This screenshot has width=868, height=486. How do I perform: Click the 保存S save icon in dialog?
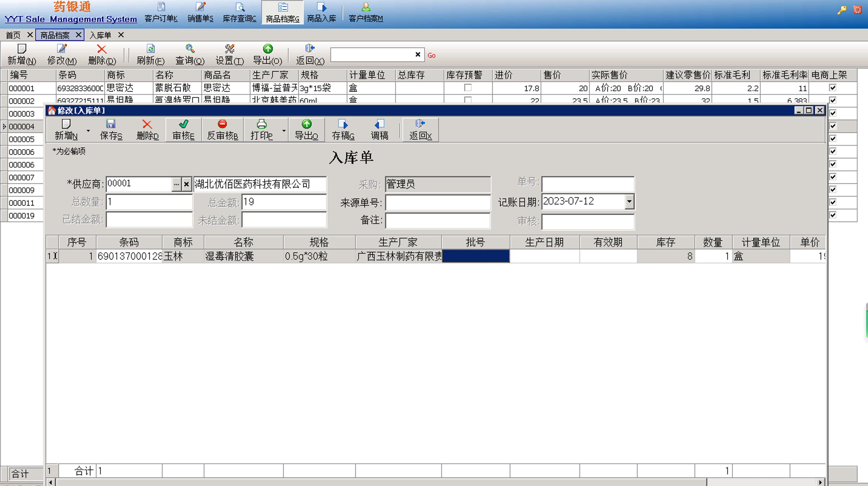pyautogui.click(x=111, y=124)
